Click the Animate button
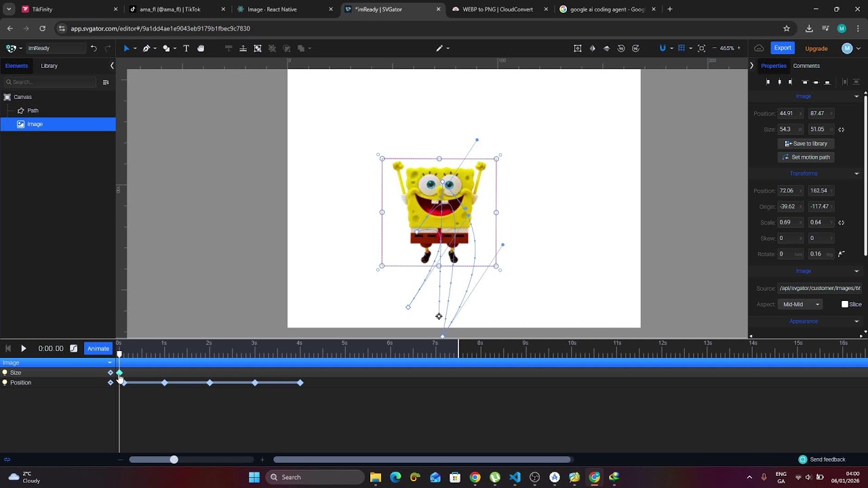Image resolution: width=868 pixels, height=488 pixels. pyautogui.click(x=98, y=348)
